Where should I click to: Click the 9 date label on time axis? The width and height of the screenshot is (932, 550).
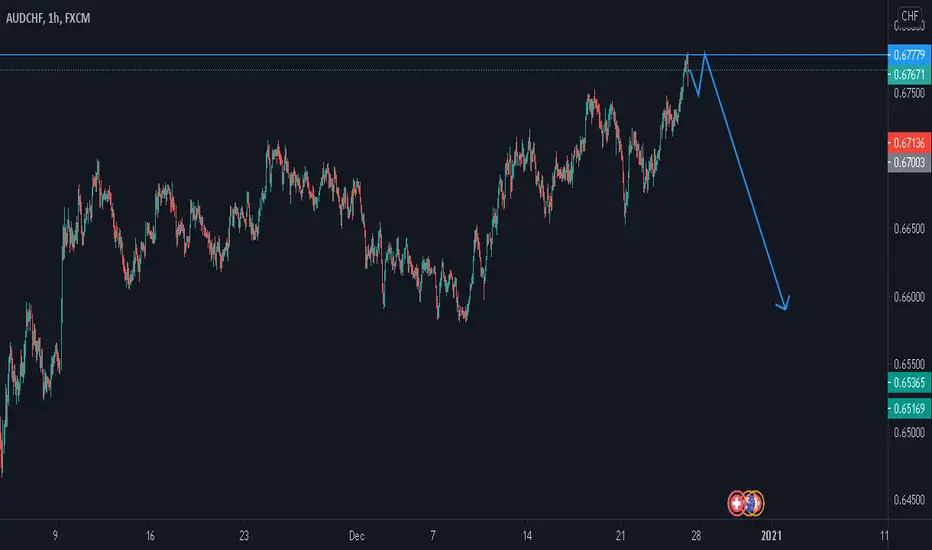pyautogui.click(x=55, y=536)
